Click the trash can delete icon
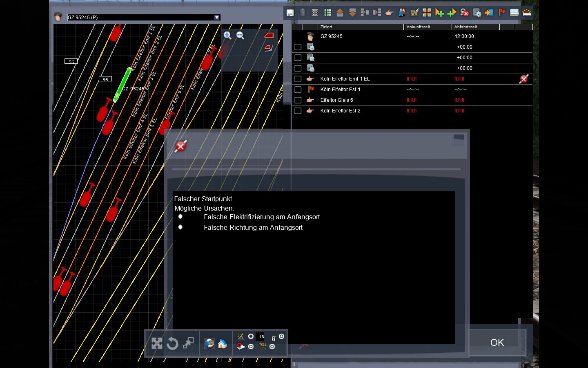The image size is (588, 368). coord(303,13)
